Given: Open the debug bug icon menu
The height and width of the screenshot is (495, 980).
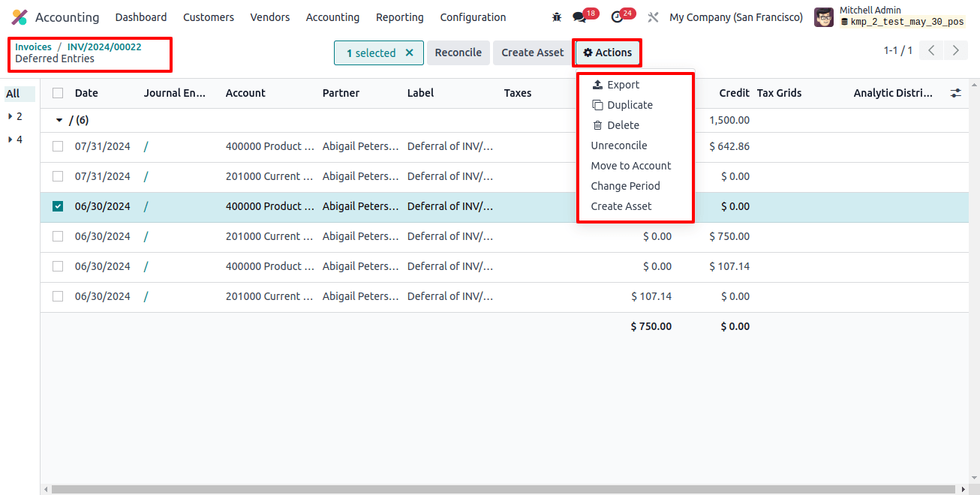Looking at the screenshot, I should [x=556, y=17].
